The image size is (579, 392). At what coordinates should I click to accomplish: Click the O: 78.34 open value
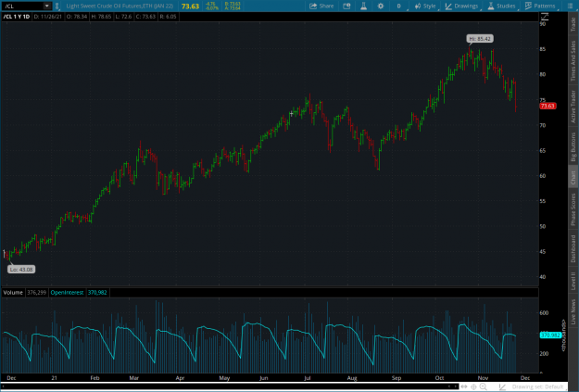tap(77, 17)
